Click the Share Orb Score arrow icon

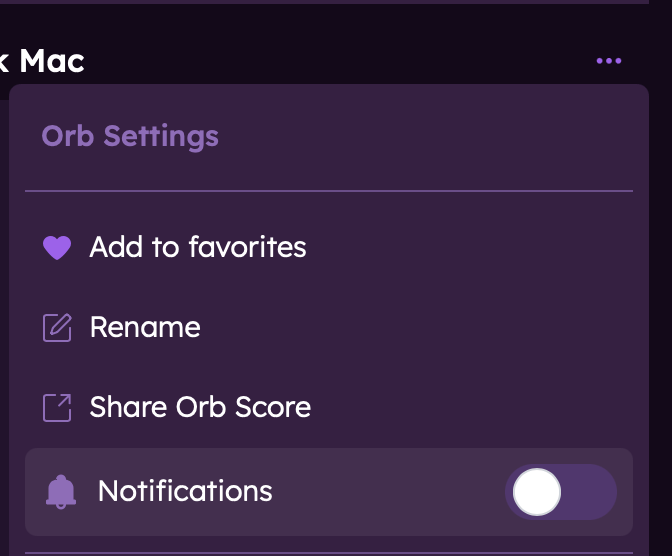pyautogui.click(x=57, y=408)
